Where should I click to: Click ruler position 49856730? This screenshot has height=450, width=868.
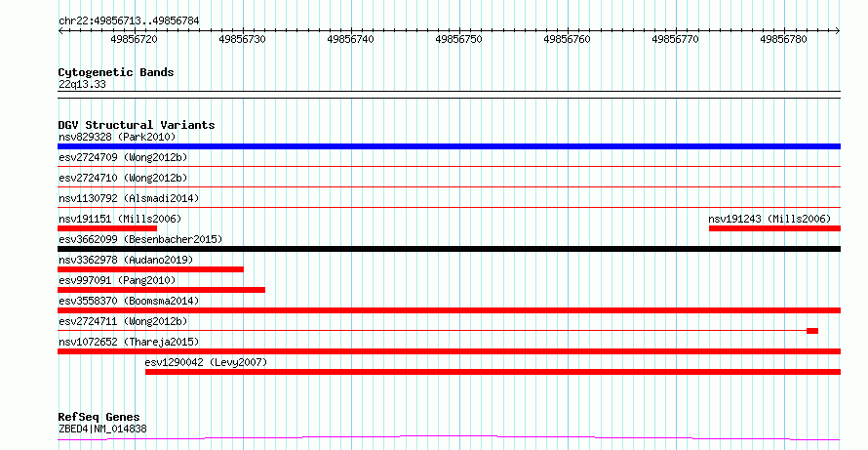pyautogui.click(x=242, y=39)
